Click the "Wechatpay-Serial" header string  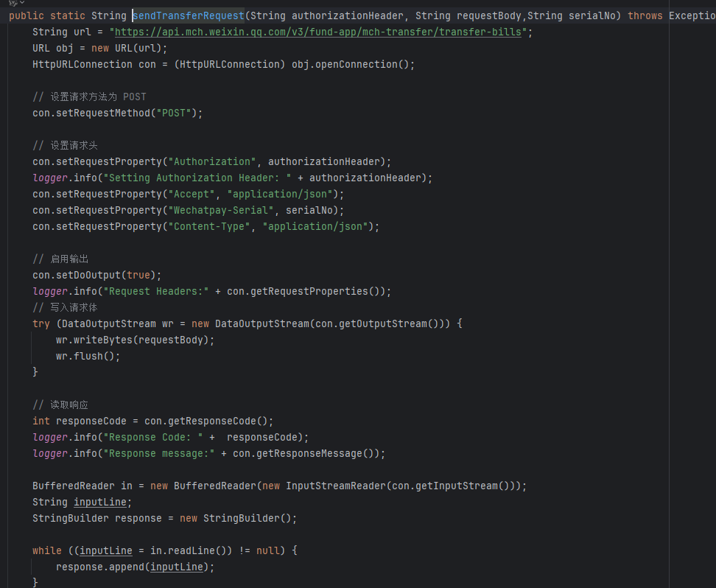221,210
